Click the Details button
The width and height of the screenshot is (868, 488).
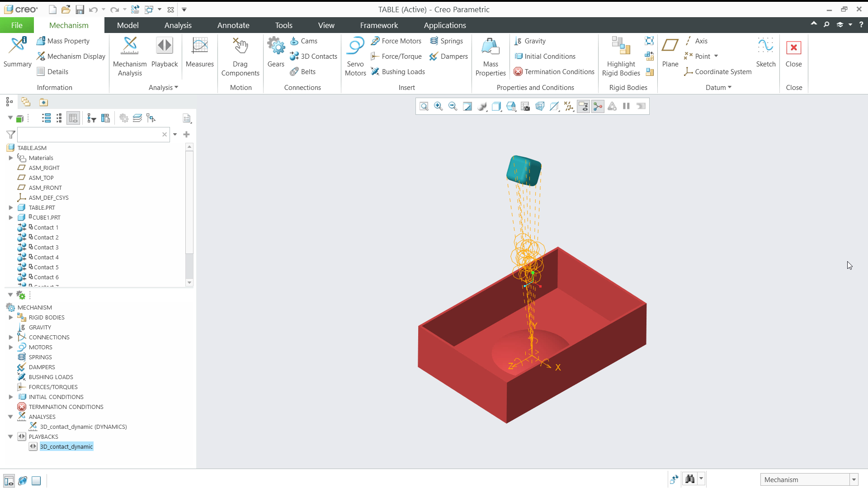52,71
